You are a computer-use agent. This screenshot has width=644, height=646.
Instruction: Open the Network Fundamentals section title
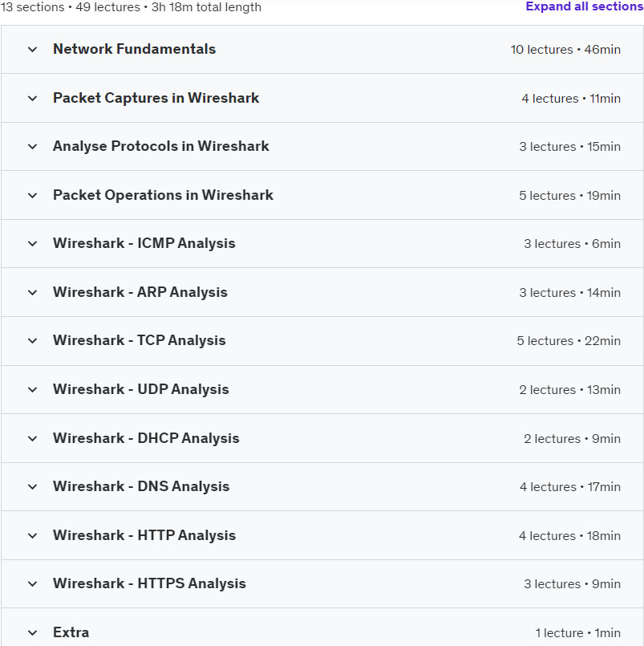[134, 49]
